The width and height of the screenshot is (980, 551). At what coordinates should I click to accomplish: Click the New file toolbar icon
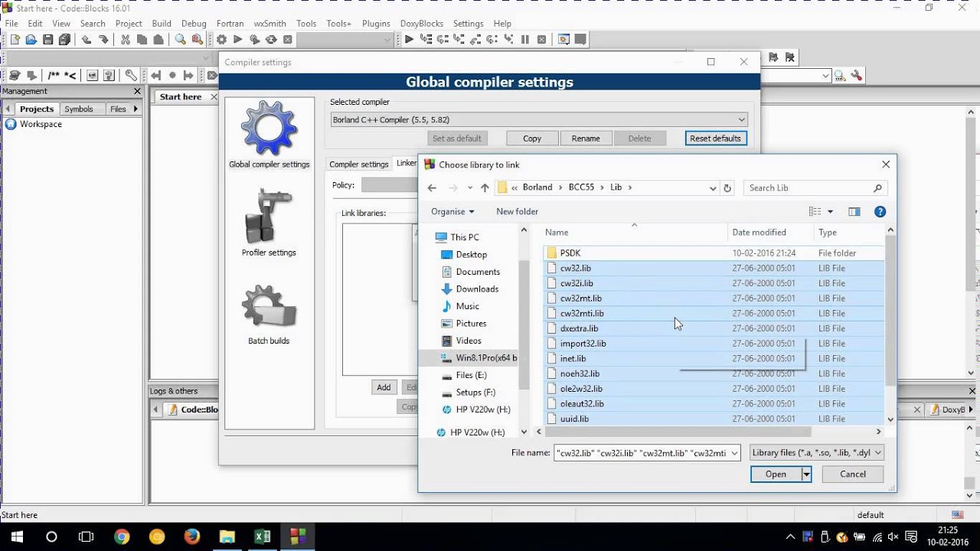click(15, 40)
